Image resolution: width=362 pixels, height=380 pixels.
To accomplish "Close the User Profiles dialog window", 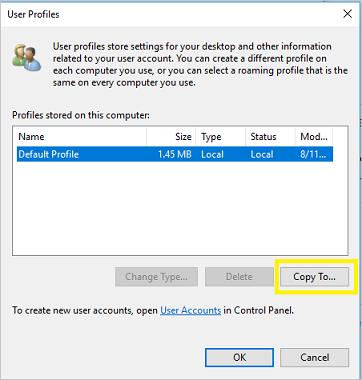I will pyautogui.click(x=347, y=14).
